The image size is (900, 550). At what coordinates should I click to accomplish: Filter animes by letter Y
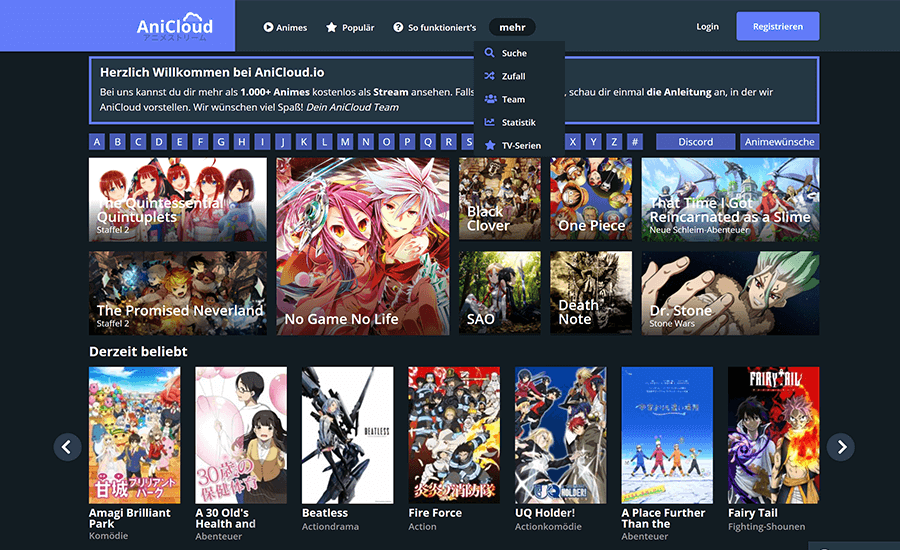tap(593, 142)
